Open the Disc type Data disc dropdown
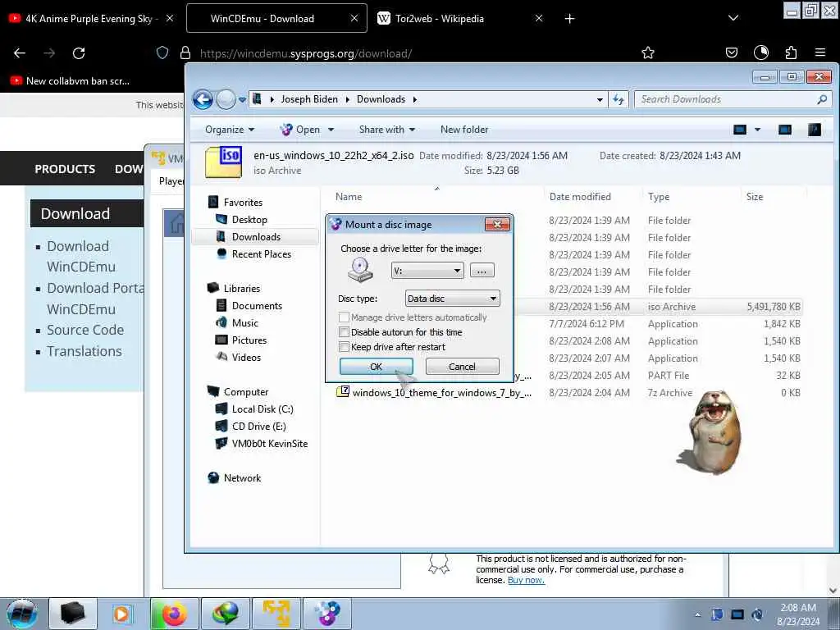The height and width of the screenshot is (630, 840). click(452, 299)
